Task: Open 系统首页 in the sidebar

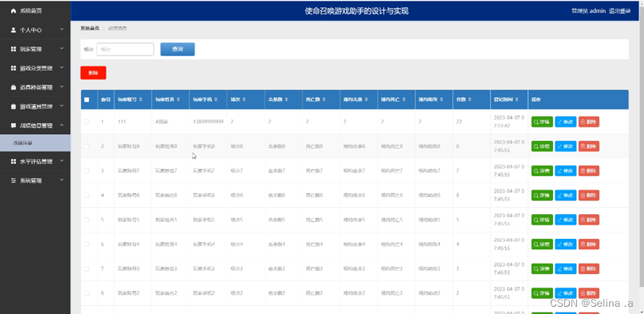Action: coord(35,11)
